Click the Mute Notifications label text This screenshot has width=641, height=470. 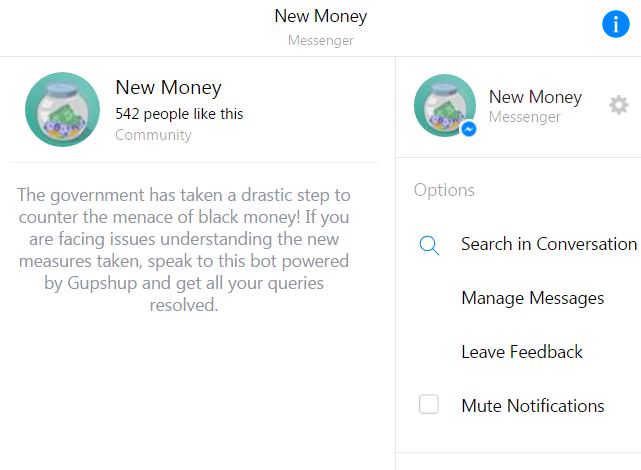pos(532,406)
